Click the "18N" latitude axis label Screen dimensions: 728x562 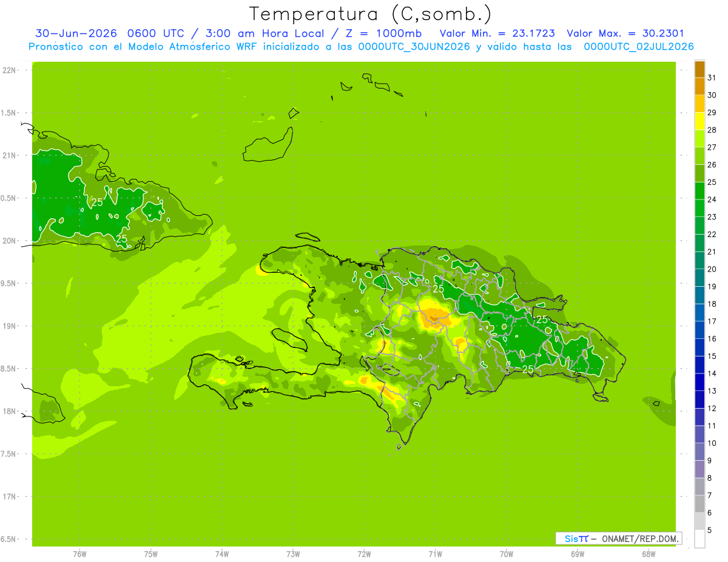pyautogui.click(x=9, y=411)
